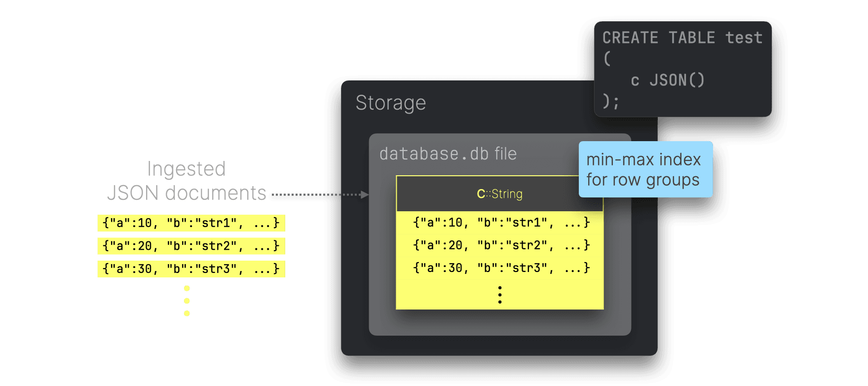Click the black vertical ellipsis in the table
Viewport: 868px width, 386px height.
[x=500, y=295]
